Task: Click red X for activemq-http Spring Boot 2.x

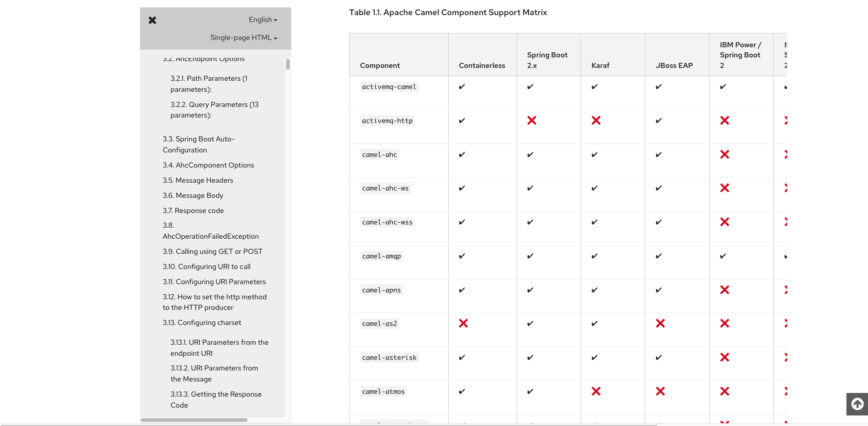Action: pyautogui.click(x=532, y=120)
